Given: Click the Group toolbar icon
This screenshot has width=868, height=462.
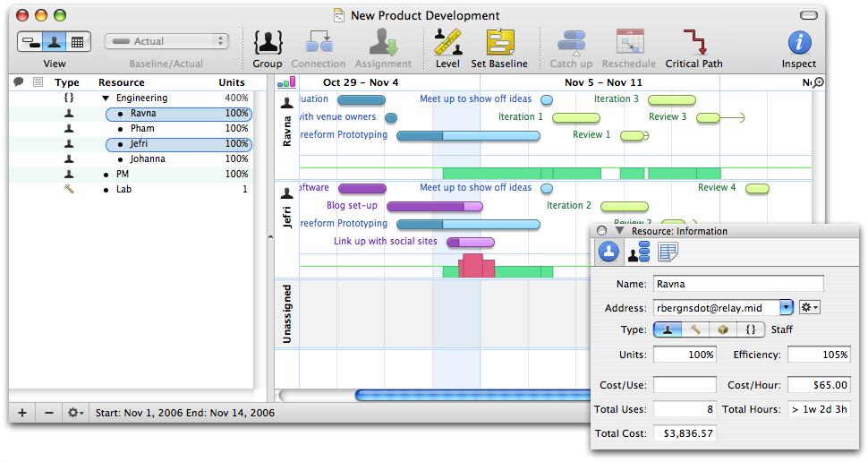Looking at the screenshot, I should tap(268, 43).
